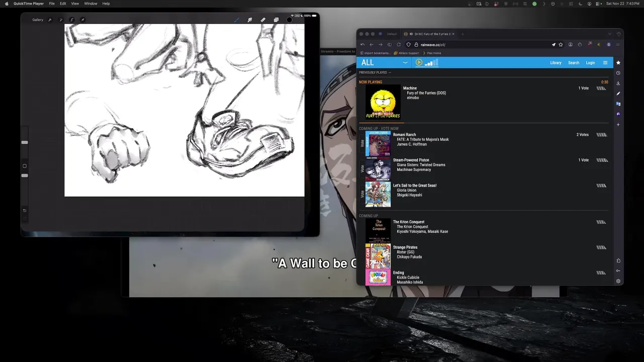This screenshot has height=362, width=644.
Task: Open album Giana Sisters: Twisted Dreams
Action: click(421, 165)
